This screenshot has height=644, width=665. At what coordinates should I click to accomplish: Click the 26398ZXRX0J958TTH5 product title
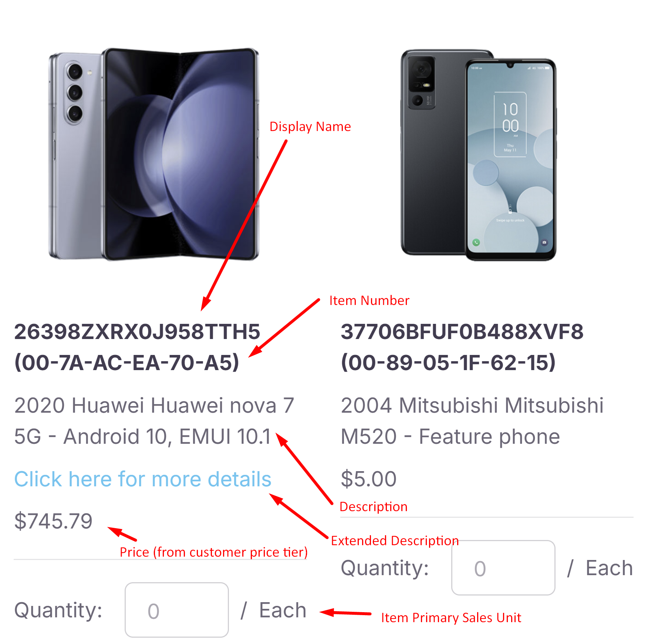click(x=137, y=332)
